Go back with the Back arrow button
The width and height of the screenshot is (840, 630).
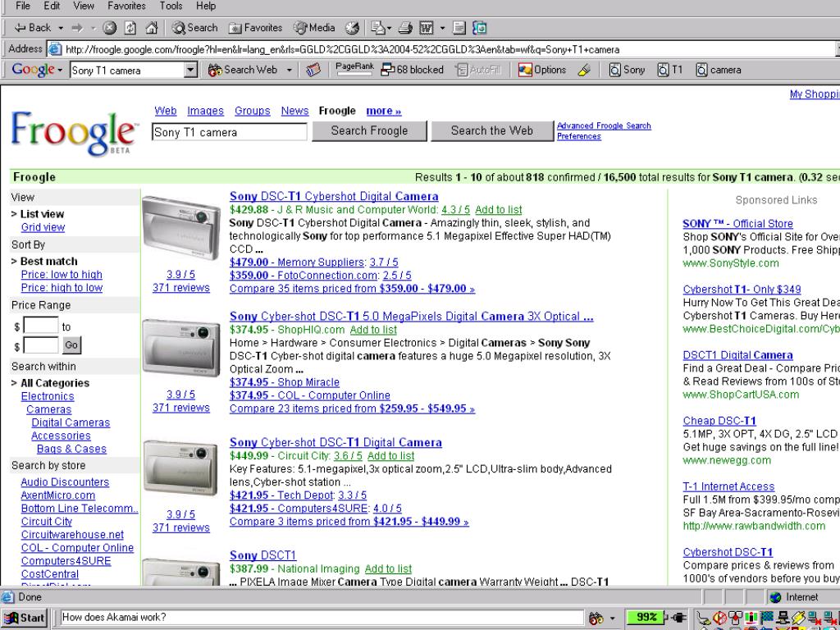32,28
